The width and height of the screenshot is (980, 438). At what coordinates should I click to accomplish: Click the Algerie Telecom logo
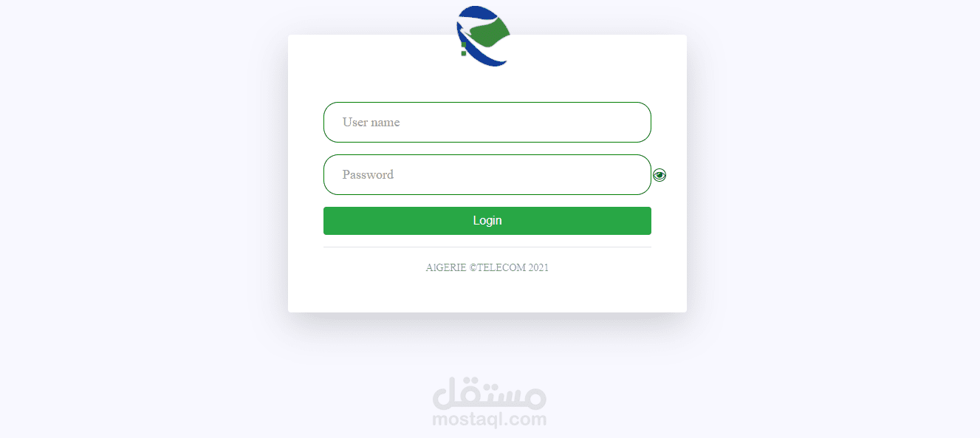pos(483,35)
